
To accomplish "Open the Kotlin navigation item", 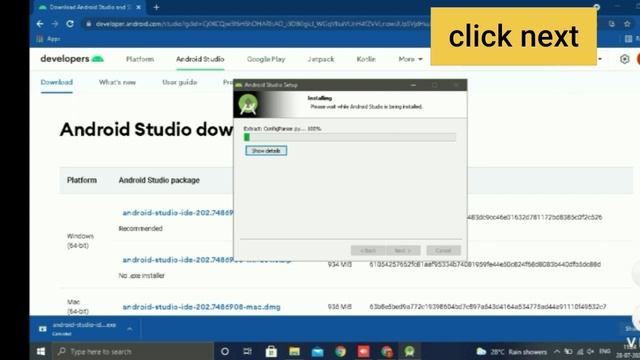I will (366, 59).
